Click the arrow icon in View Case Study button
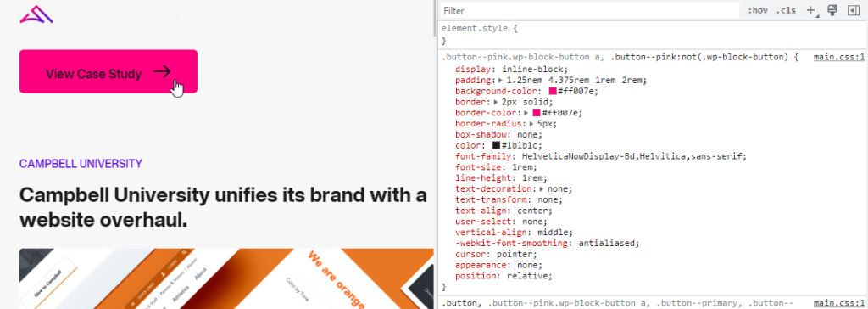 (162, 71)
